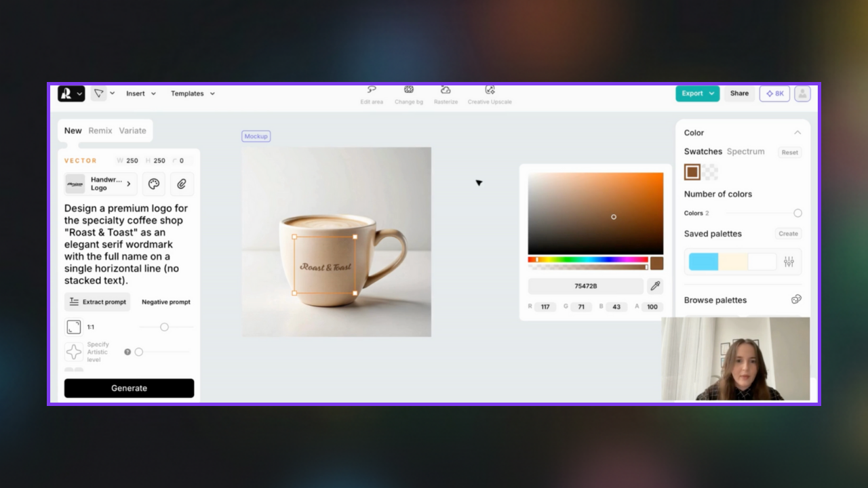Select the brown color swatch
The image size is (868, 488).
pyautogui.click(x=692, y=172)
